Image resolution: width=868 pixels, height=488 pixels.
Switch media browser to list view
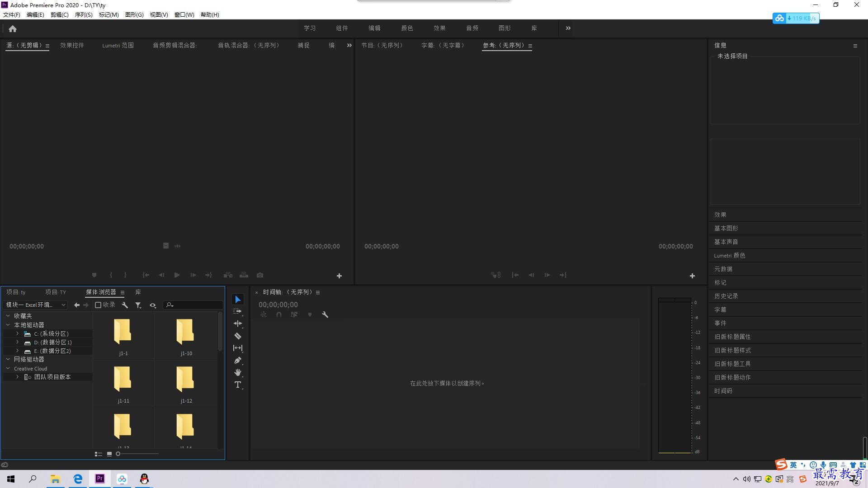click(x=98, y=454)
